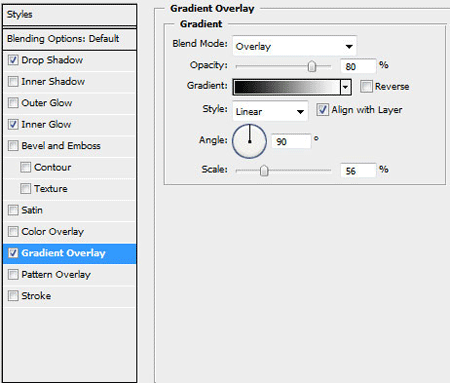450x383 pixels.
Task: Open the Style Linear dropdown
Action: click(x=270, y=111)
